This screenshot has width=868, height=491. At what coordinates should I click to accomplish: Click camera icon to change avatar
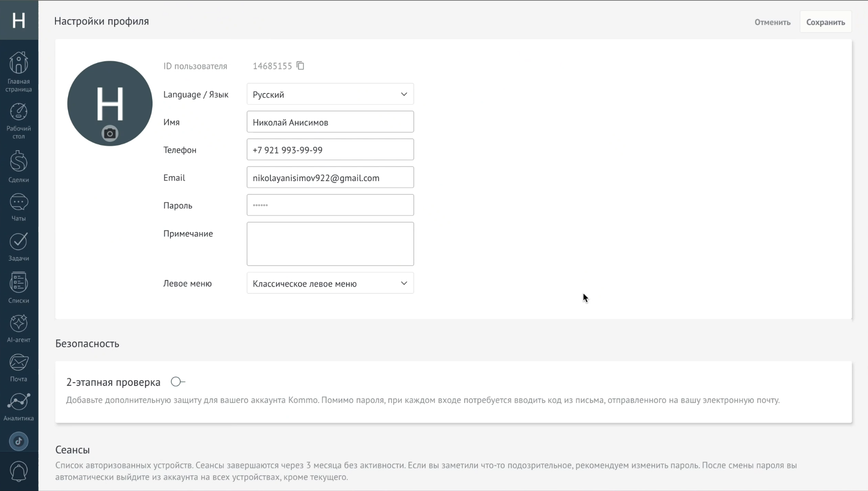(110, 134)
